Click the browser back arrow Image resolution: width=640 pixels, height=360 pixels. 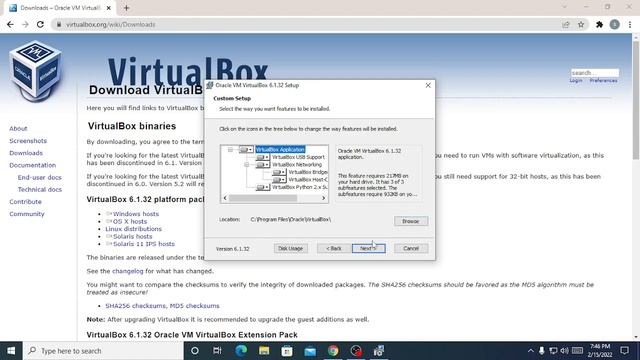point(10,24)
